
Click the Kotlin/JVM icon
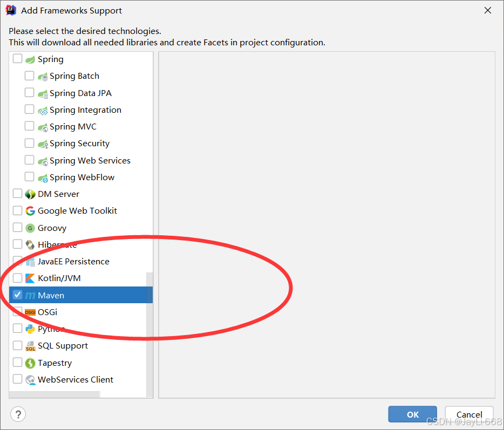click(30, 278)
